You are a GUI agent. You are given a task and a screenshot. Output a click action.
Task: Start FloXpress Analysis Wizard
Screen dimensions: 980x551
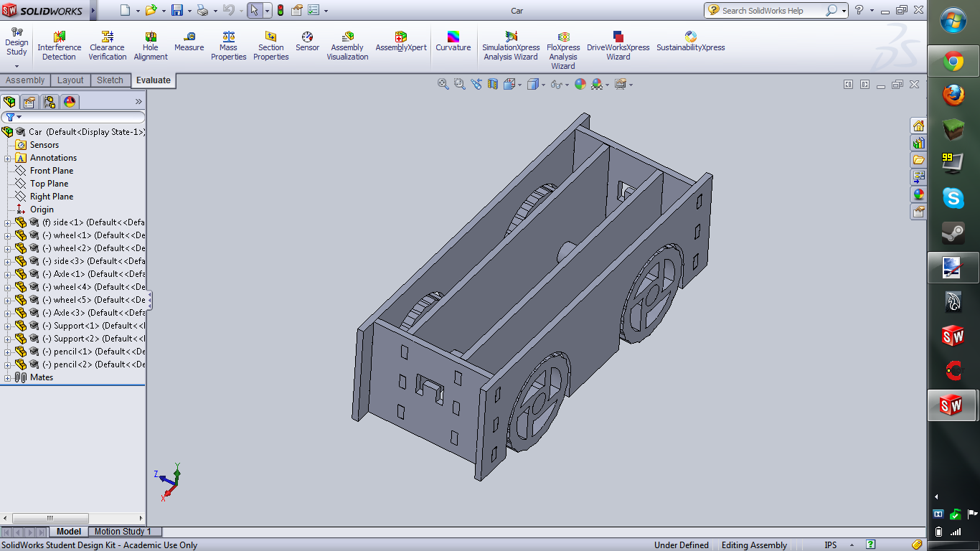(563, 50)
